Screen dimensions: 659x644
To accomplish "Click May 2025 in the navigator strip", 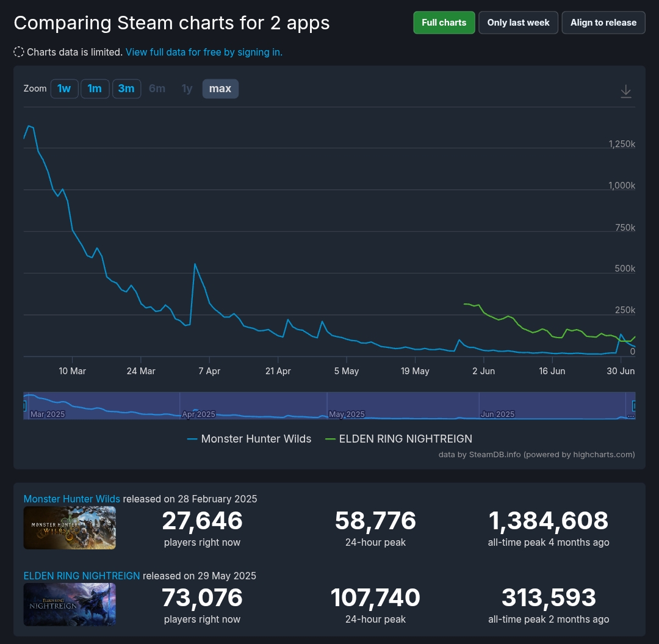I will pyautogui.click(x=347, y=414).
